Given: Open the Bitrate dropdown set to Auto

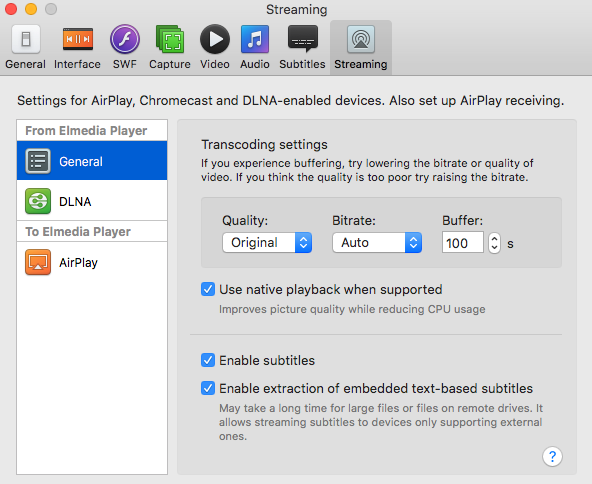Looking at the screenshot, I should 377,242.
